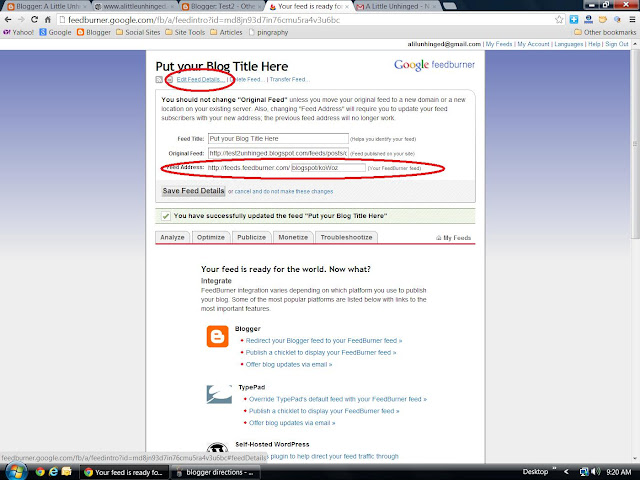This screenshot has height=480, width=640.
Task: Open My Account link
Action: tap(533, 44)
